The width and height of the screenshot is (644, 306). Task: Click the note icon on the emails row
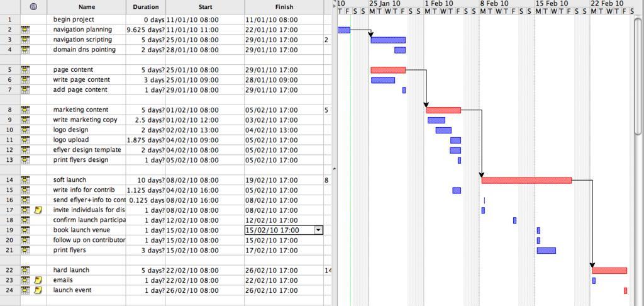tap(38, 280)
